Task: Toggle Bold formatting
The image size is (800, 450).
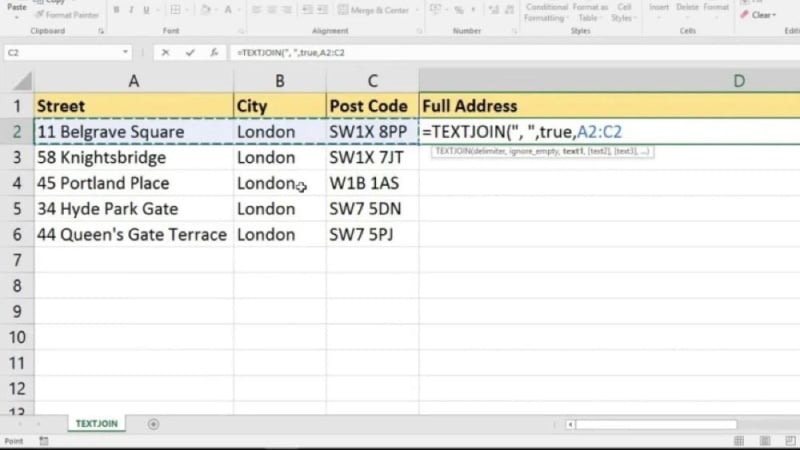Action: tap(116, 11)
